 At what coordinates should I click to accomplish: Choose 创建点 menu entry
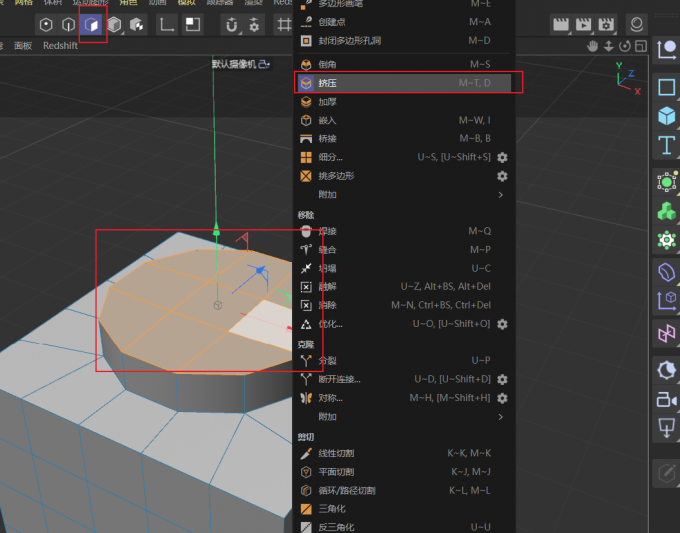tap(404, 22)
